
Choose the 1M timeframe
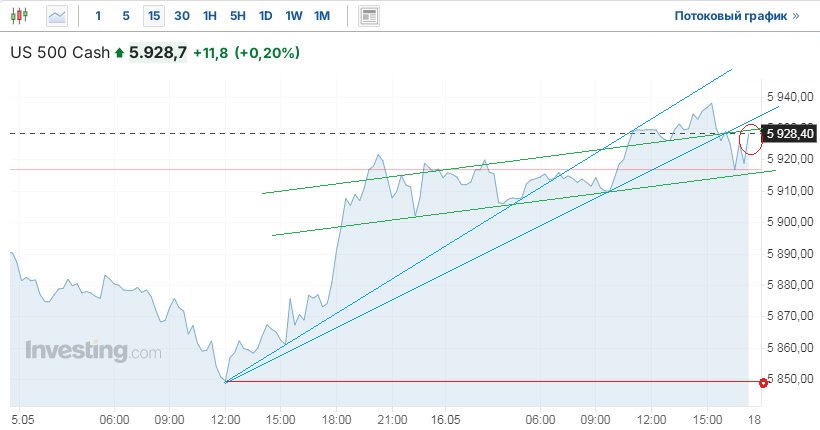[x=322, y=16]
